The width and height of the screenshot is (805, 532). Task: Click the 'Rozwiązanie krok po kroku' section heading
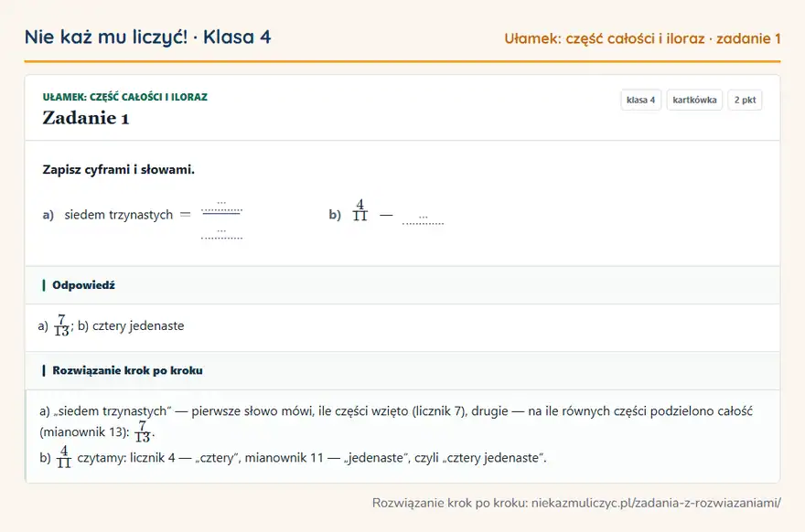[x=127, y=370]
